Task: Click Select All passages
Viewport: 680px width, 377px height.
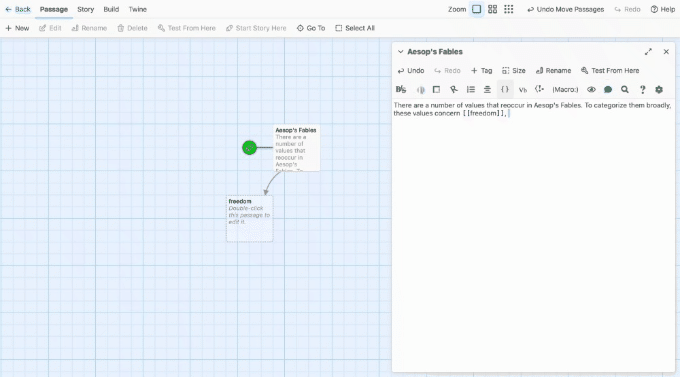Action: click(355, 28)
